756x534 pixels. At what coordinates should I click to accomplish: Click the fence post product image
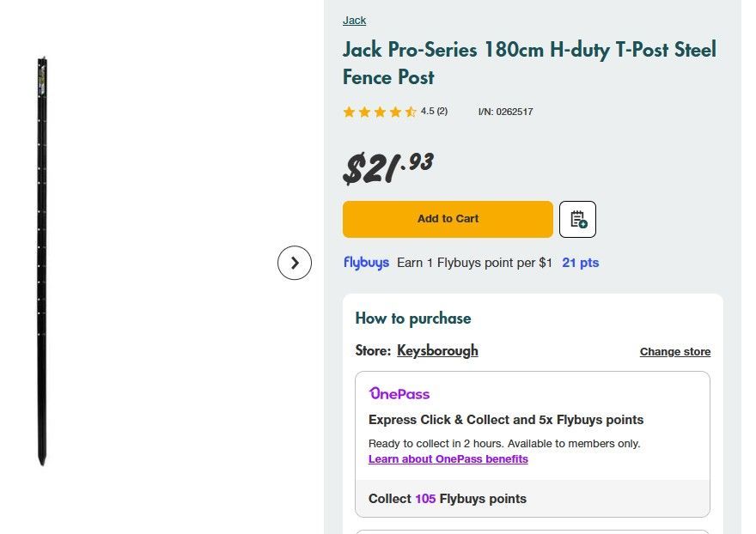click(x=41, y=262)
